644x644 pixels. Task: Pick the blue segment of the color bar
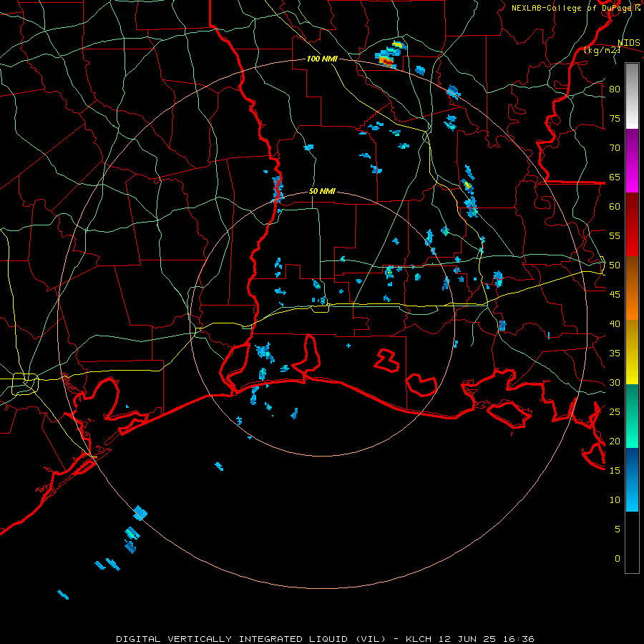click(632, 479)
